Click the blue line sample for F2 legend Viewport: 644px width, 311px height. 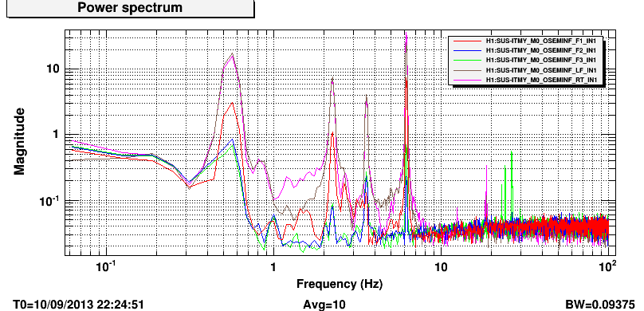tap(466, 50)
